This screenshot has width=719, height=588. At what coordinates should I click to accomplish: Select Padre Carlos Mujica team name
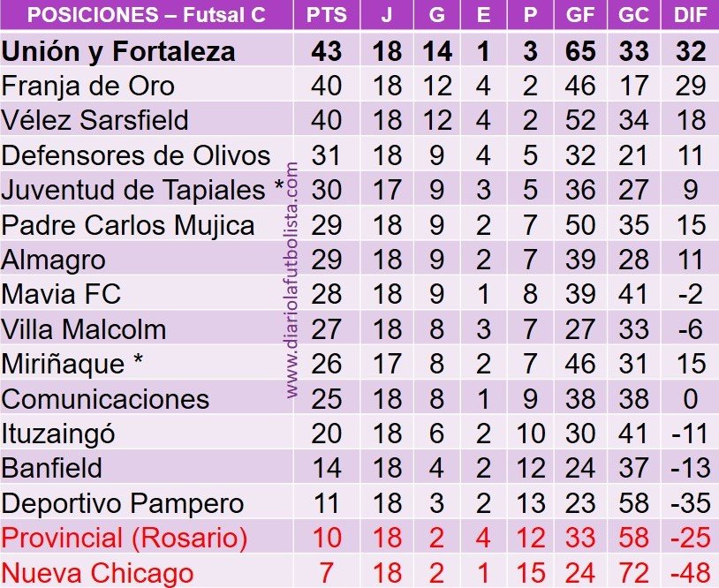pyautogui.click(x=128, y=225)
